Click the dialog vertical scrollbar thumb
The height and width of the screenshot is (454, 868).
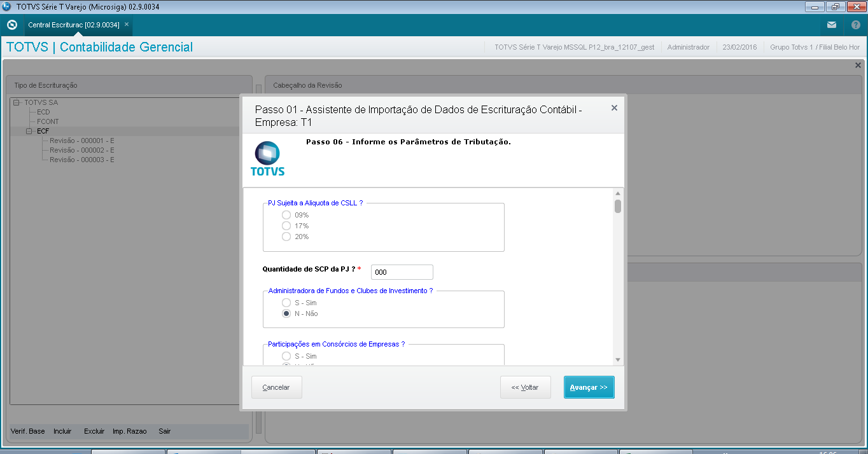618,206
